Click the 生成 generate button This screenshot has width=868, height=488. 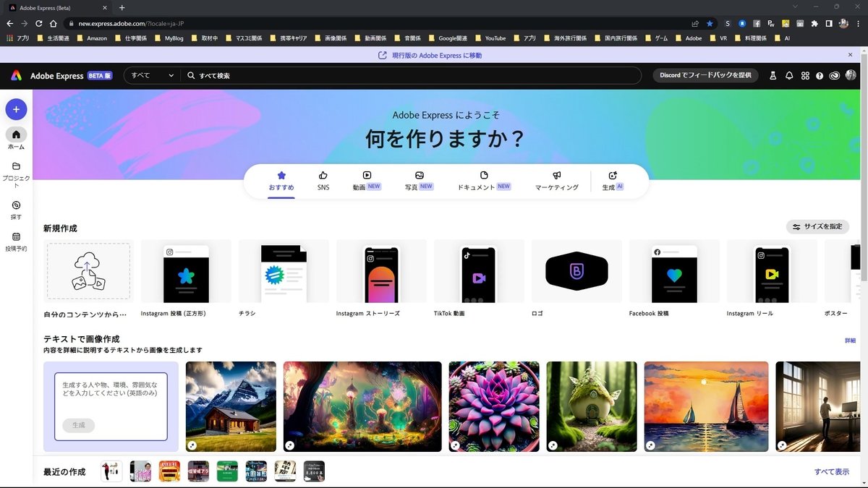point(78,425)
